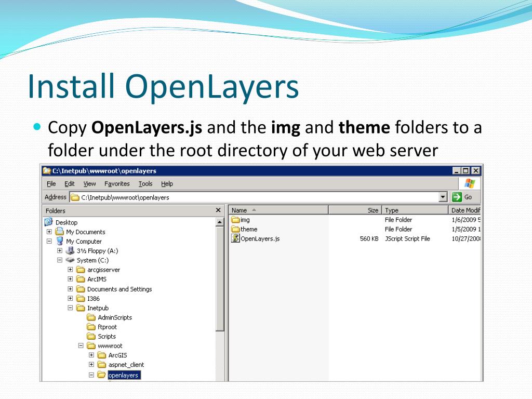
Task: Expand the Documents and Settings node
Action: tap(70, 289)
